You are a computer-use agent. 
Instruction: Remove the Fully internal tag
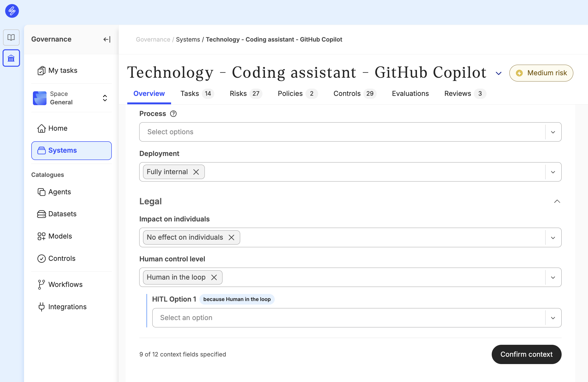(196, 172)
